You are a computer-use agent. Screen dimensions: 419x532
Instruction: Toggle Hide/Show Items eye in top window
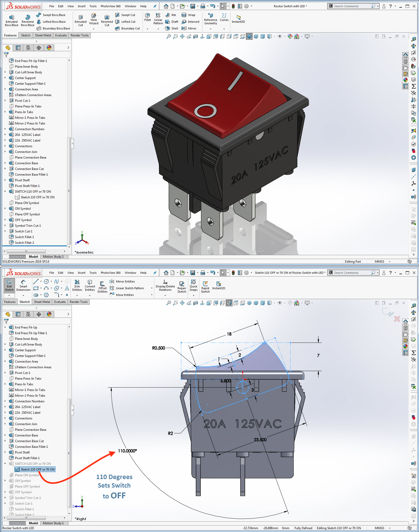[x=280, y=36]
